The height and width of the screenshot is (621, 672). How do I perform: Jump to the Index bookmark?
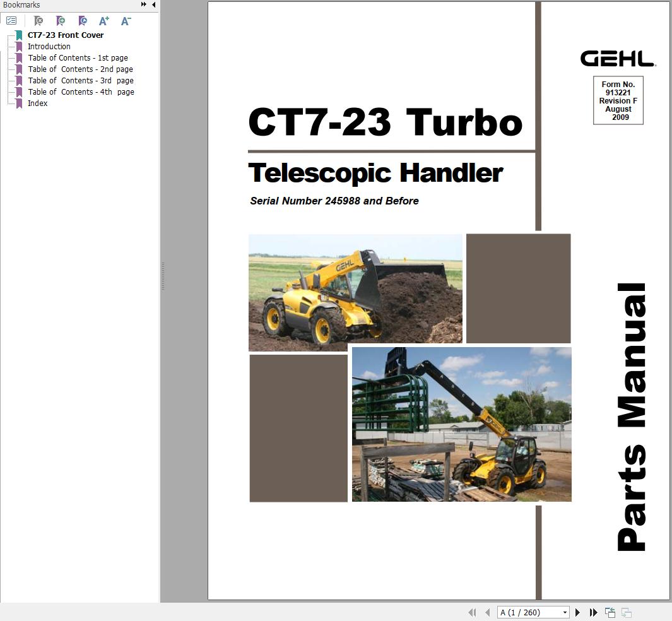(38, 103)
